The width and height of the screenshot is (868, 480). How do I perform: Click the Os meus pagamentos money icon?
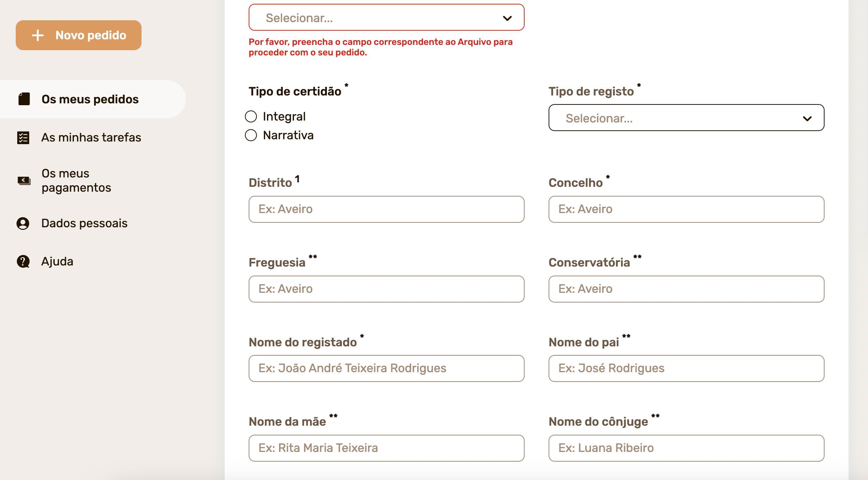[24, 181]
